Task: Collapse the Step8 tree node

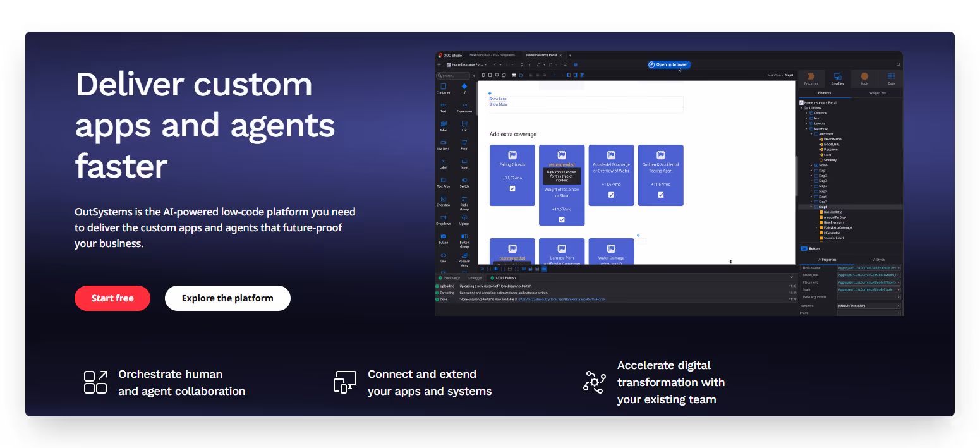Action: pyautogui.click(x=811, y=207)
